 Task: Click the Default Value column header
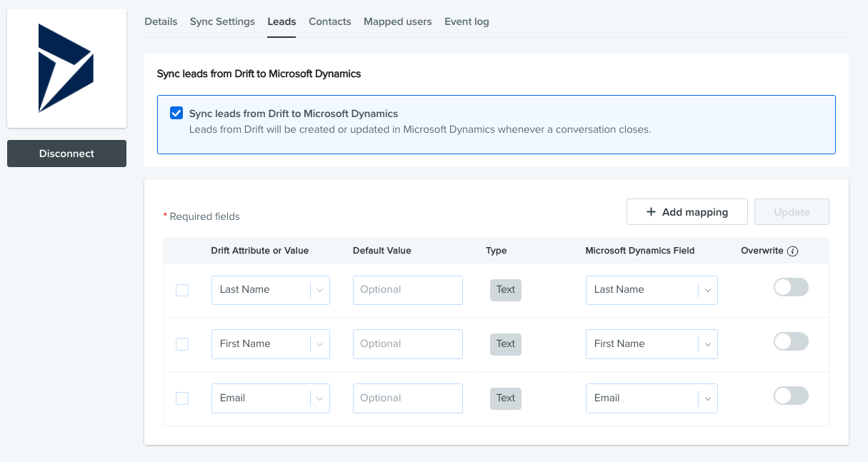382,251
